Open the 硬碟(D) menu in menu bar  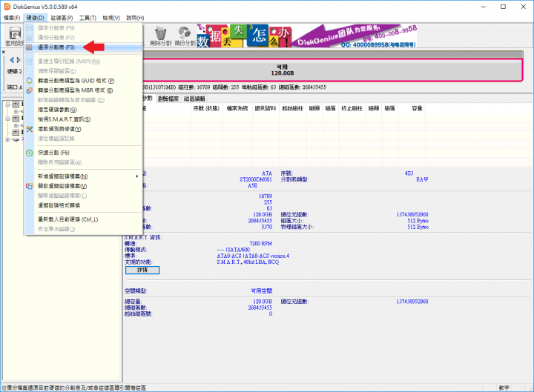coord(36,18)
